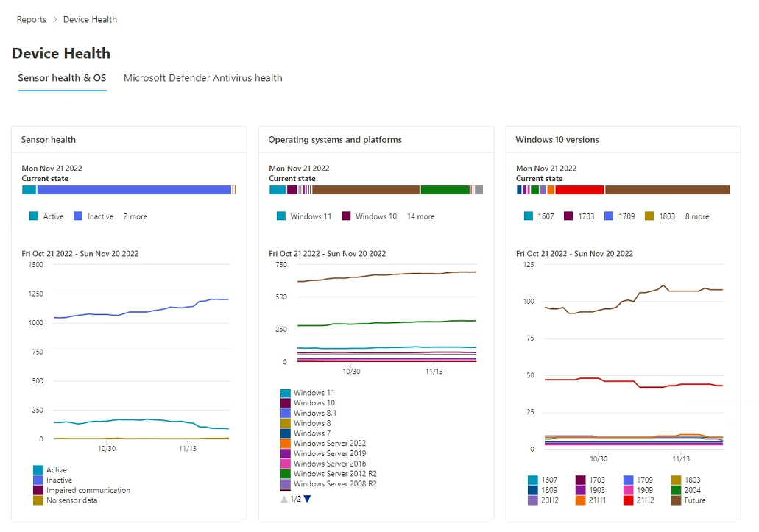This screenshot has height=532, width=759.
Task: Click the Inactive segment in Sensor health bar
Action: click(x=134, y=190)
